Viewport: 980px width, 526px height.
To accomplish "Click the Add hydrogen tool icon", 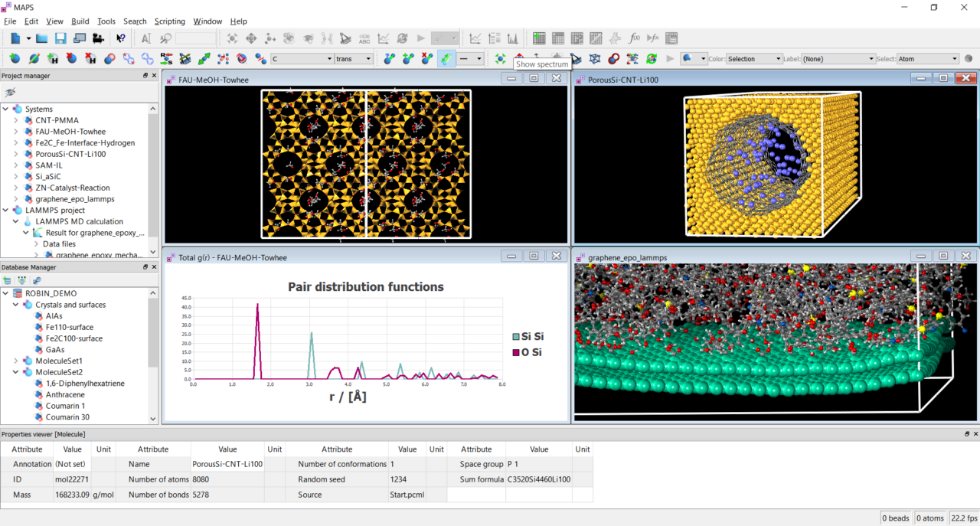I will [x=53, y=58].
